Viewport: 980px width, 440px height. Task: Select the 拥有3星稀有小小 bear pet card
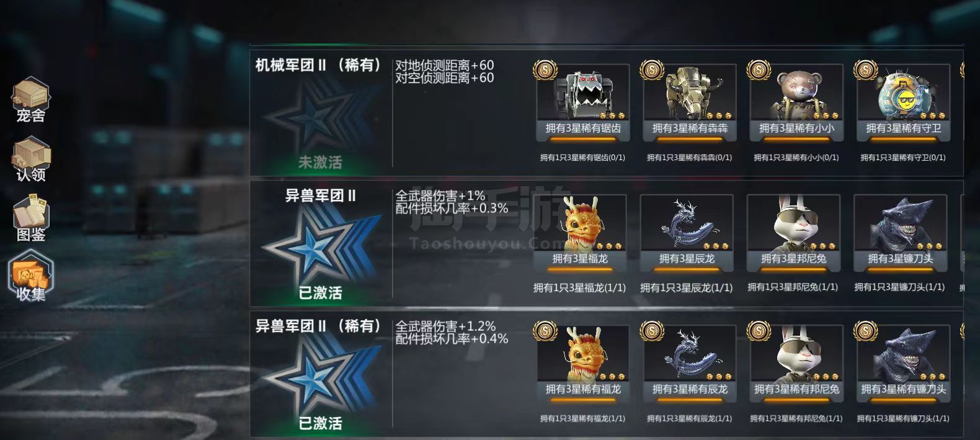coord(796,103)
